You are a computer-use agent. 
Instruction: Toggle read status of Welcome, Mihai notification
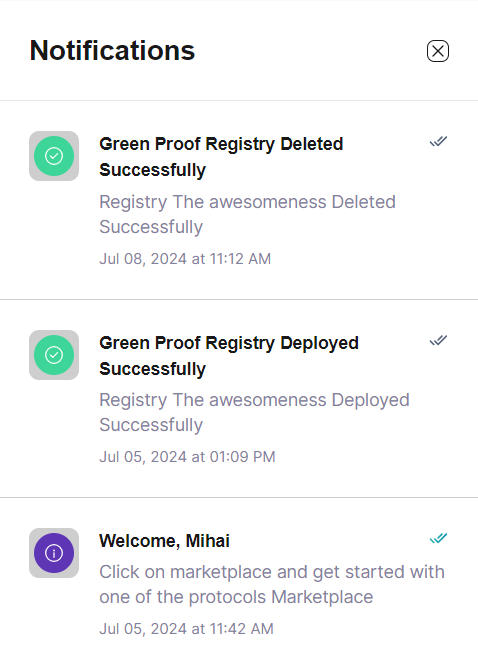[438, 538]
